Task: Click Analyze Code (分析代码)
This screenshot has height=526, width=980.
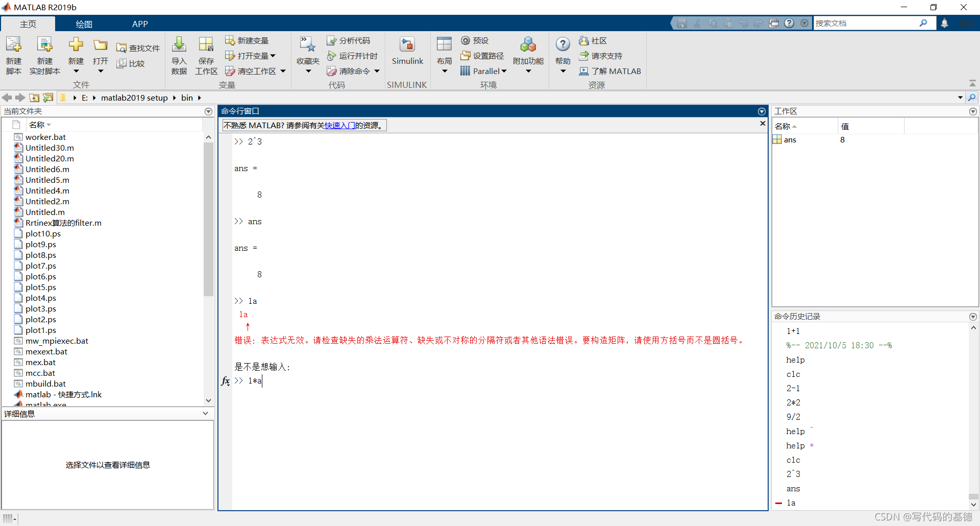Action: tap(349, 40)
